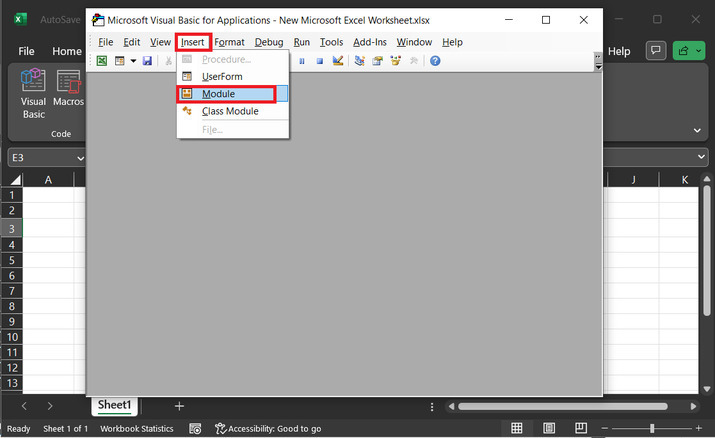The width and height of the screenshot is (715, 438).
Task: Expand the Excel formula bar chevron
Action: click(701, 157)
